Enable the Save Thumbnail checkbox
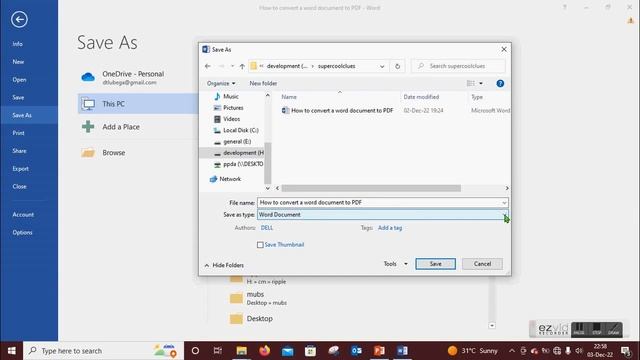 tap(260, 245)
